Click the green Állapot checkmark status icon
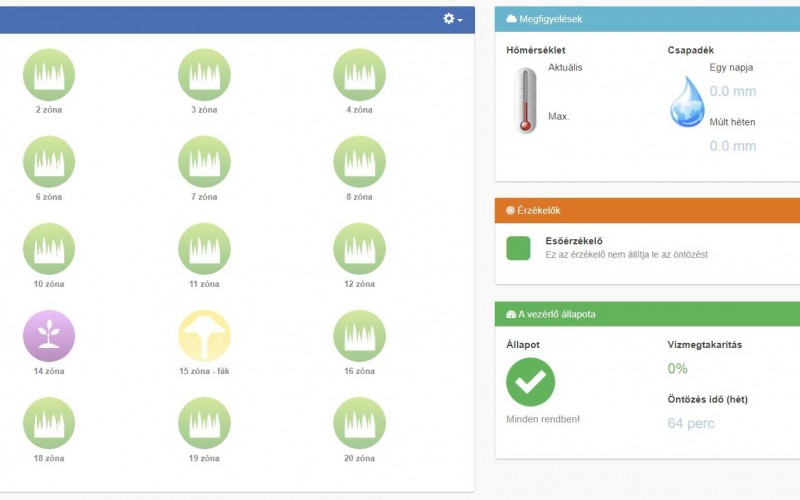 pyautogui.click(x=530, y=381)
